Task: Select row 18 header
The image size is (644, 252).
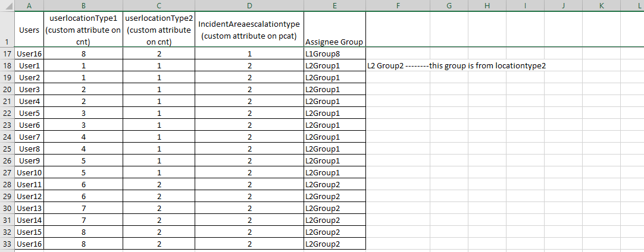Action: 7,65
